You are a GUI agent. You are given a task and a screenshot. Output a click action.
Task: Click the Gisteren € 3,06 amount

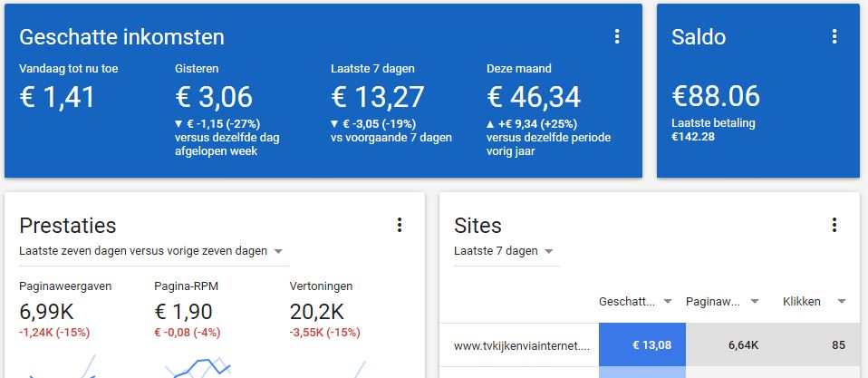[214, 97]
